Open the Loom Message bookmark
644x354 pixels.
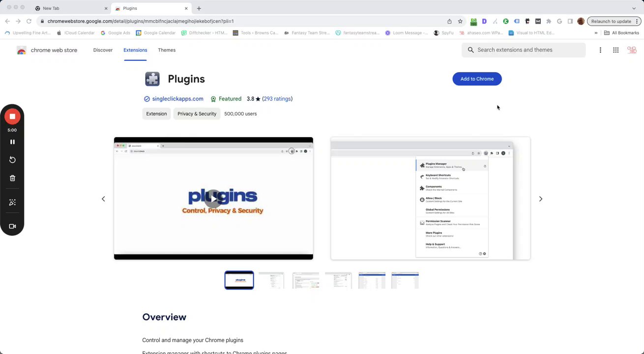[407, 33]
